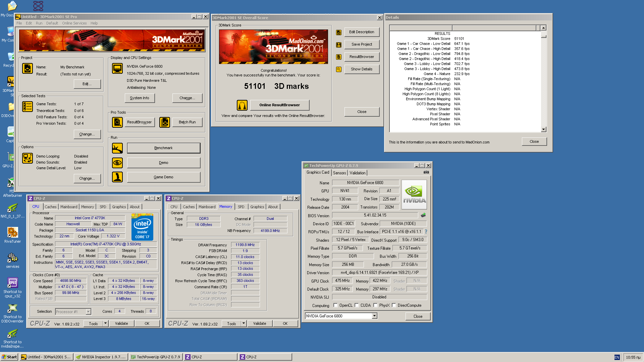Open Shortcut to nvidiaInspector desktop icon
644x362 pixels.
click(12, 338)
